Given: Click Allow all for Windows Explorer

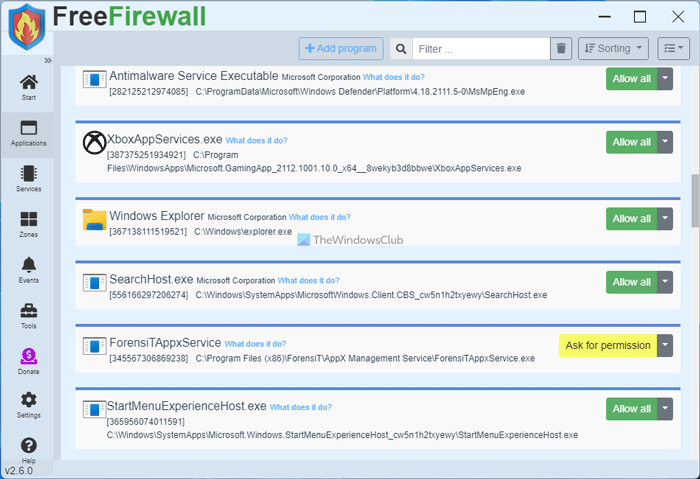Looking at the screenshot, I should click(x=631, y=219).
